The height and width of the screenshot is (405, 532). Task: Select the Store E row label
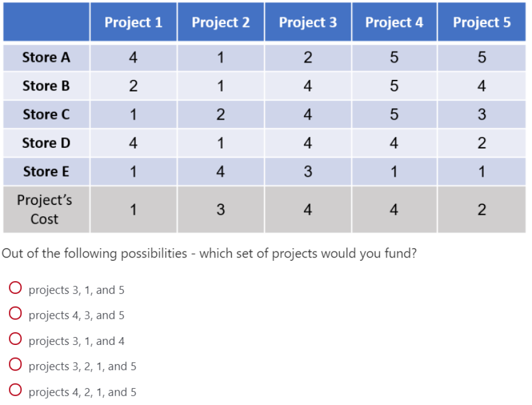pos(46,171)
